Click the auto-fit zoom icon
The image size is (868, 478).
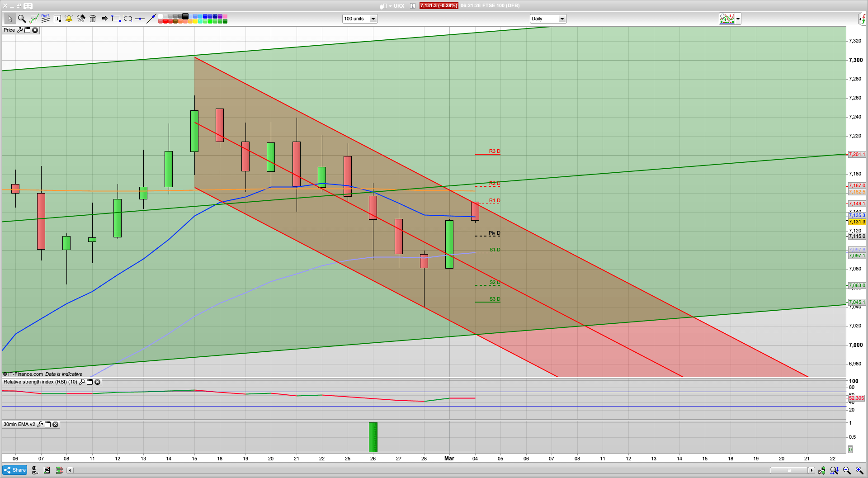click(834, 470)
